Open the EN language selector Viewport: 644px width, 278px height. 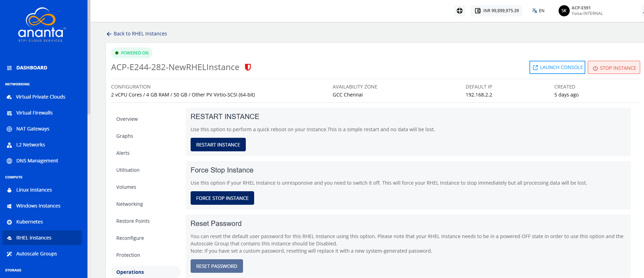coord(538,11)
